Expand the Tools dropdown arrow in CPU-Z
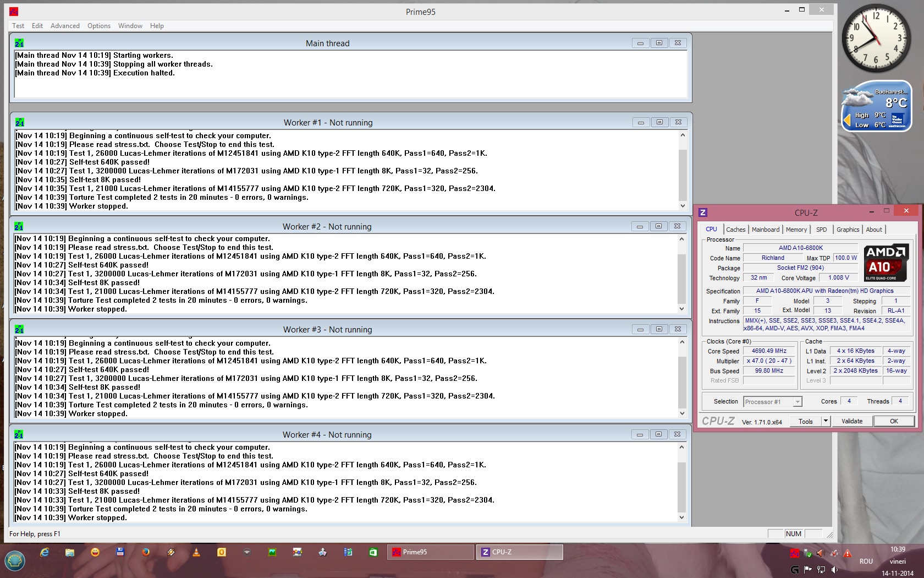This screenshot has width=924, height=578. 826,421
